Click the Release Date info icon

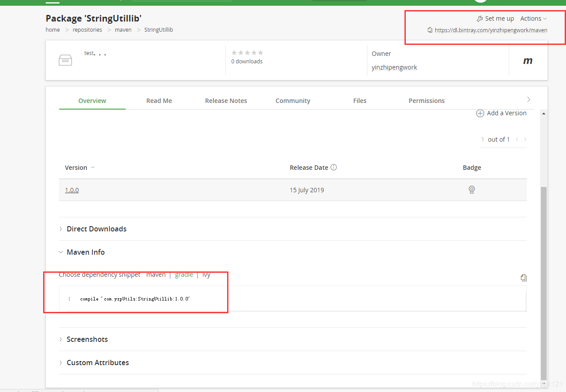point(334,167)
